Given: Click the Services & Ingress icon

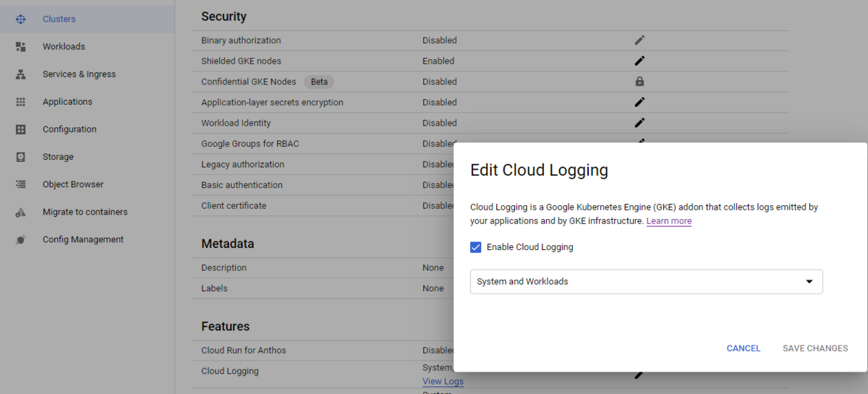Looking at the screenshot, I should [x=21, y=74].
